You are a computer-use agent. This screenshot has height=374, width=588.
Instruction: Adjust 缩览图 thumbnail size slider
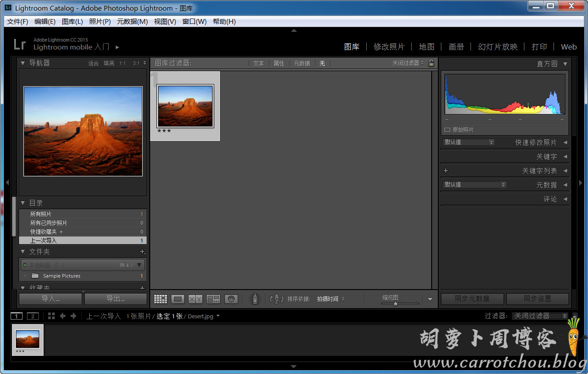396,303
